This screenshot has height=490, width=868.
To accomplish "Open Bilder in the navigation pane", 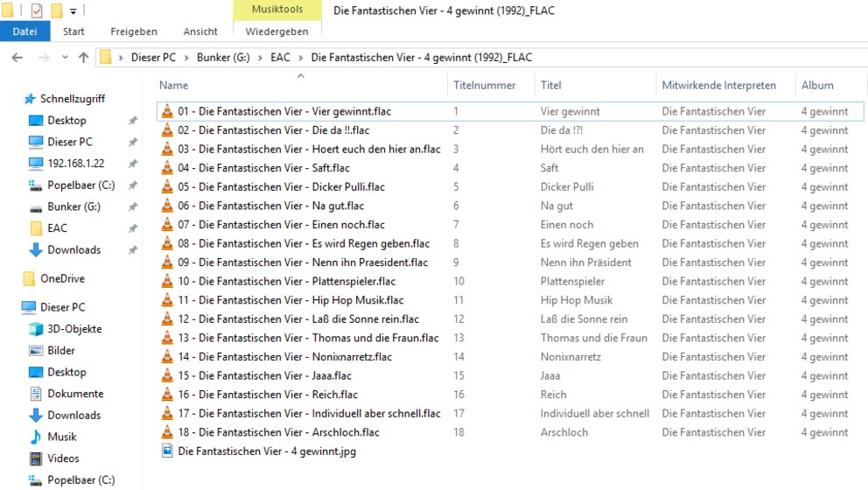I will 61,351.
